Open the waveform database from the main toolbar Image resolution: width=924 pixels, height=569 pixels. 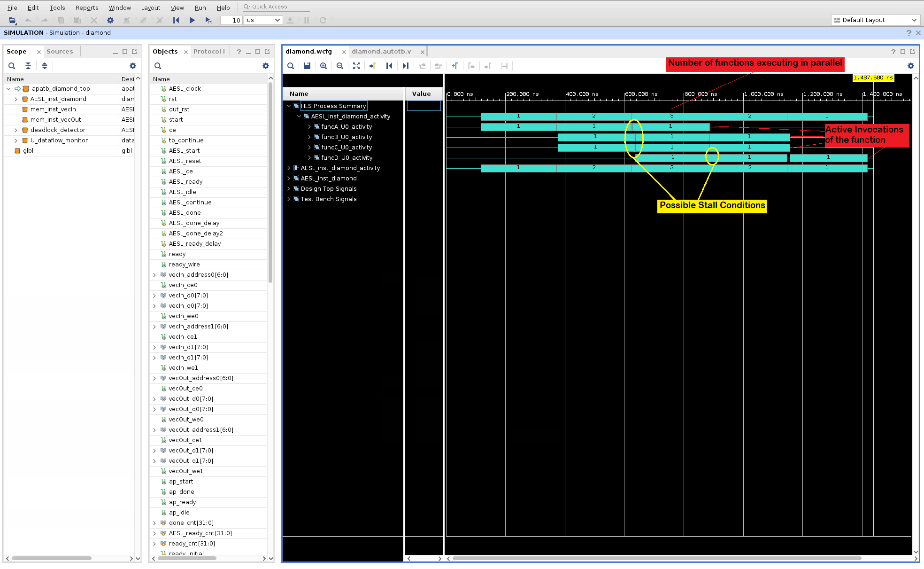[x=12, y=20]
